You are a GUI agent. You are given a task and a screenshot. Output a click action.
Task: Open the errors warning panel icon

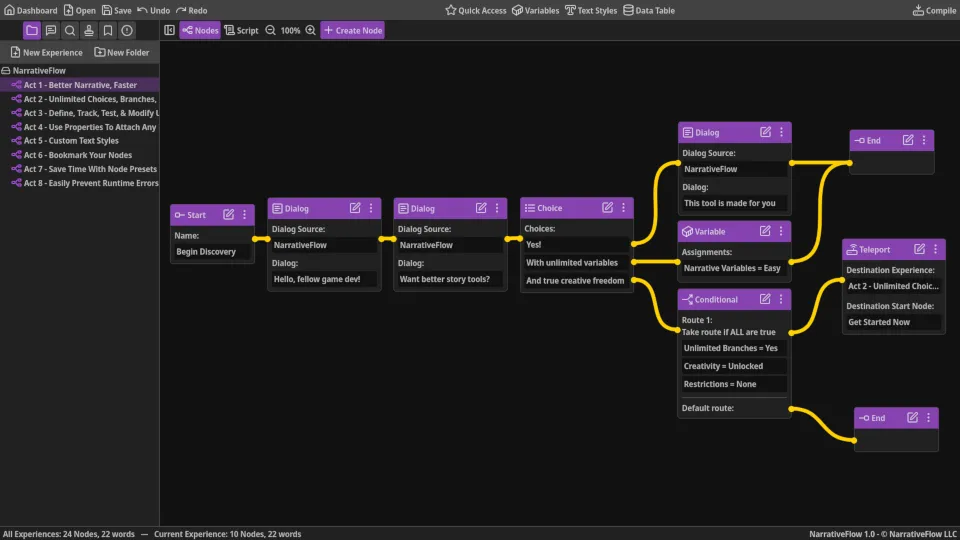coord(127,30)
